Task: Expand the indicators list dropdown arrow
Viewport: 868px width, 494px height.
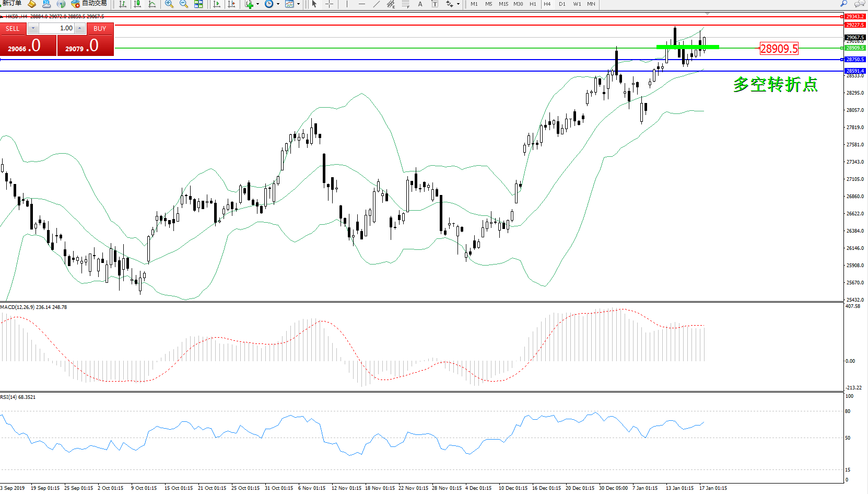Action: pyautogui.click(x=257, y=4)
